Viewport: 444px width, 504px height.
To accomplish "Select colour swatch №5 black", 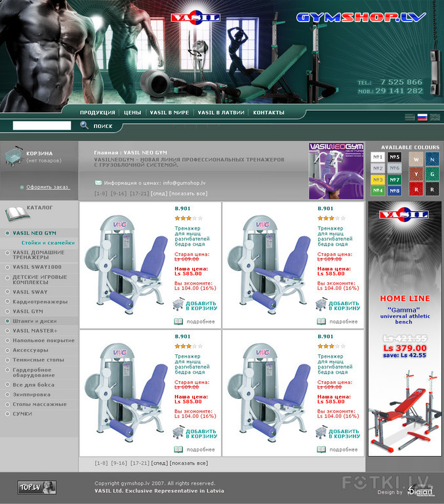I will (395, 157).
